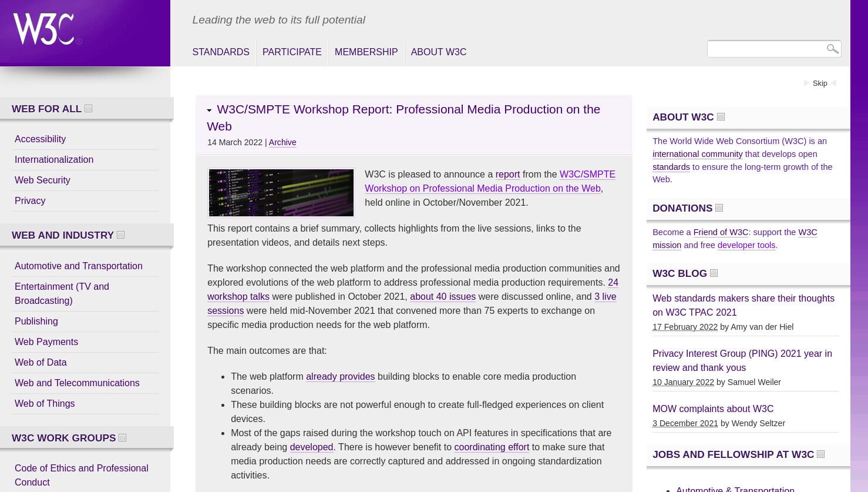
Task: Toggle the Donations section icon
Action: (x=719, y=208)
